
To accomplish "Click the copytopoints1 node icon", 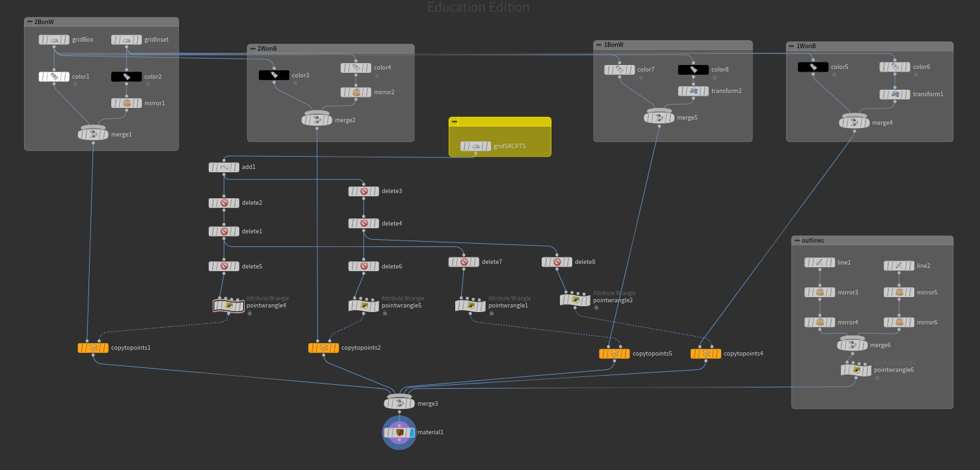I will (94, 348).
